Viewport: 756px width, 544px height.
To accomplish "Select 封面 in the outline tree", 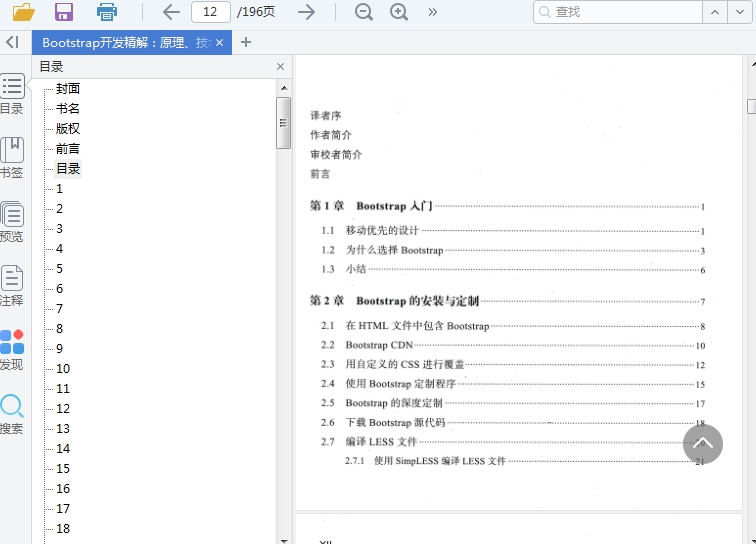I will tap(68, 89).
